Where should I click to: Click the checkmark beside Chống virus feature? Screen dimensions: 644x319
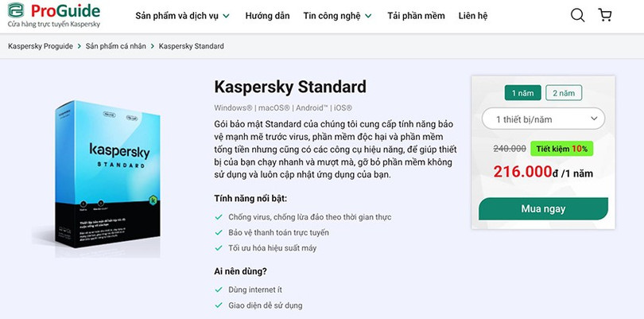[219, 217]
